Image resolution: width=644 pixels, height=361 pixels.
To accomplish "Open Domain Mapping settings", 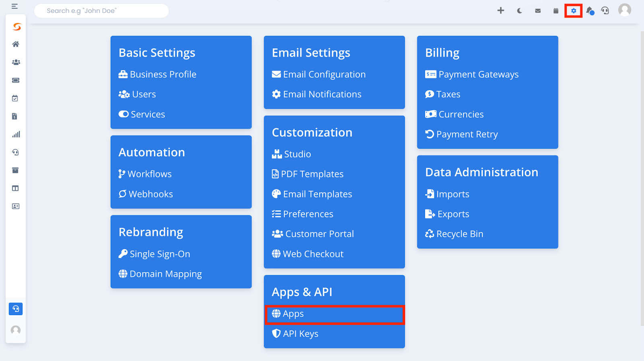I will [x=160, y=274].
